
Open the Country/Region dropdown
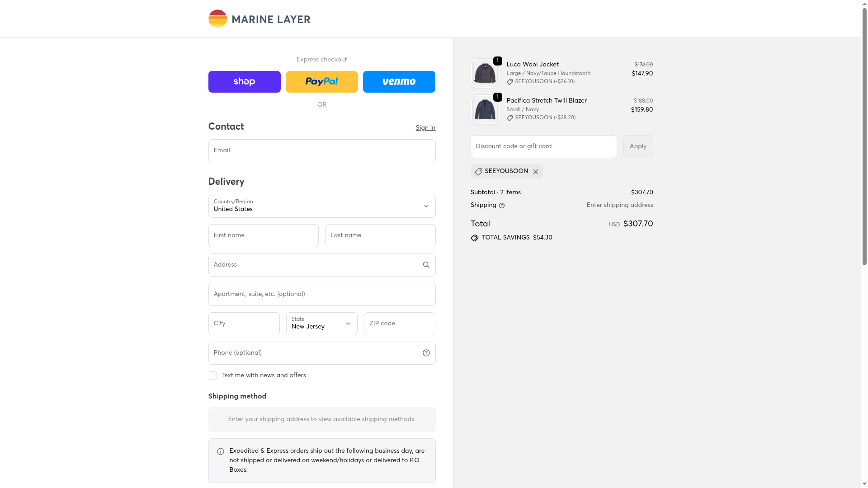(x=321, y=206)
